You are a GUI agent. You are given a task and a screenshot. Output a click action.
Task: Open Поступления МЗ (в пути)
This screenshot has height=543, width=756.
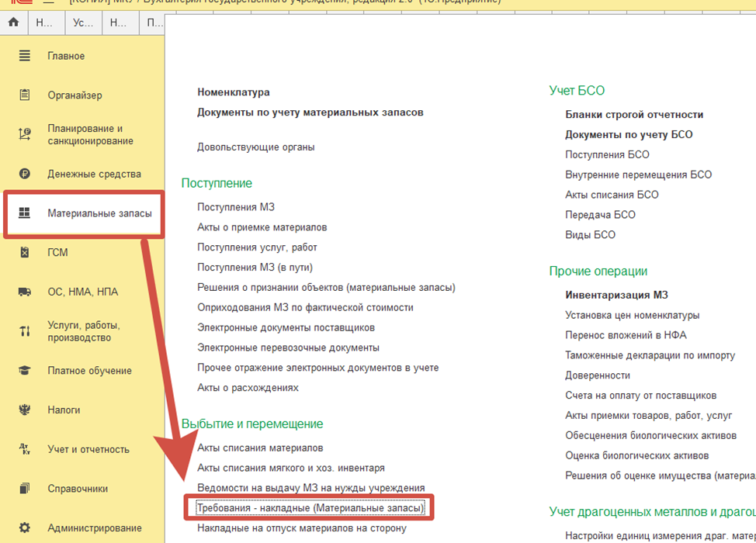255,268
